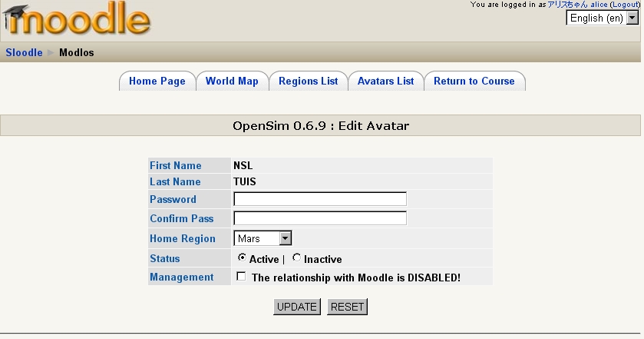Image resolution: width=644 pixels, height=339 pixels.
Task: Open the English (en) language dropdown
Action: (x=603, y=18)
